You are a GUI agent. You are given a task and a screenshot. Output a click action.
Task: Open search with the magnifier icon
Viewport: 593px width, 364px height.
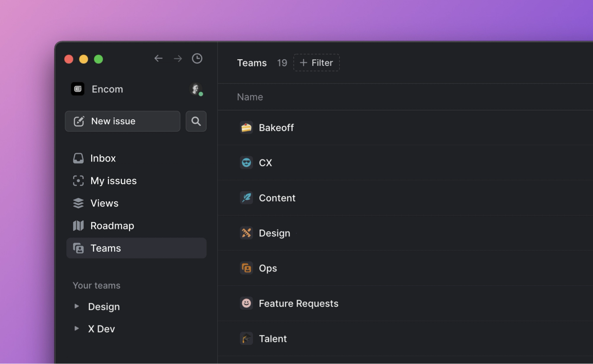196,121
